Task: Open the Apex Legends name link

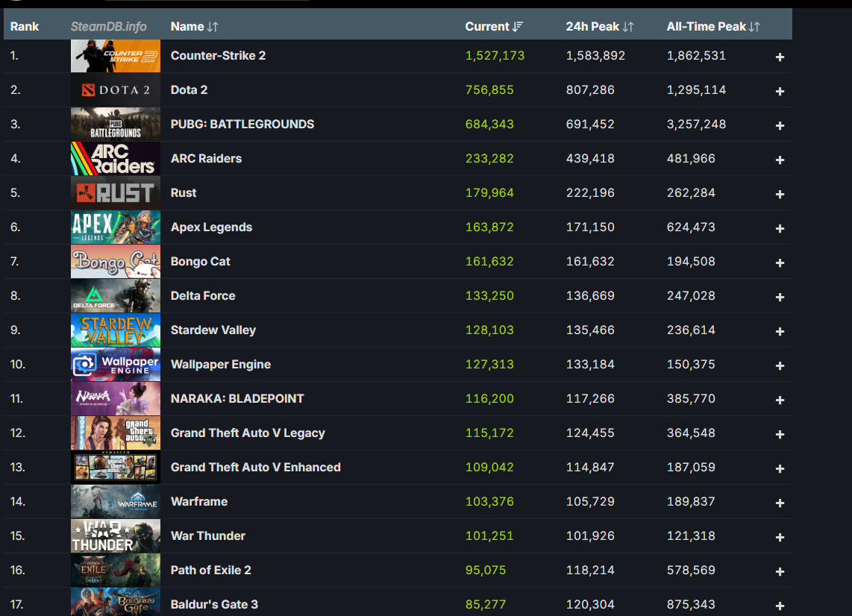Action: 211,227
